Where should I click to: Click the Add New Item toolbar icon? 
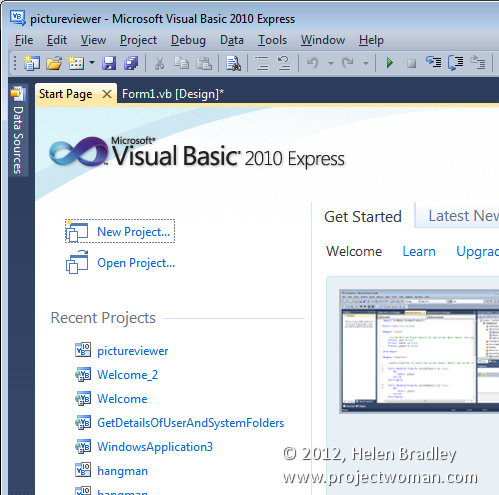[x=76, y=63]
